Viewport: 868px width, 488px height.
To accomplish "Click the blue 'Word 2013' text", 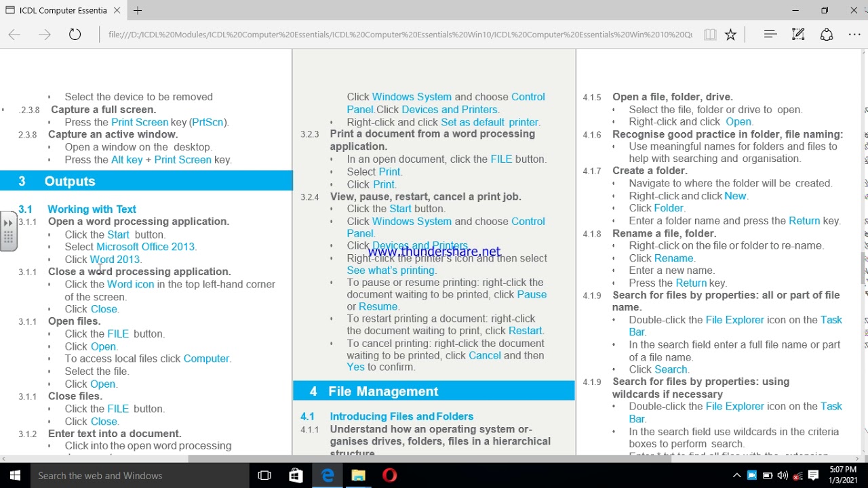I will click(x=115, y=259).
